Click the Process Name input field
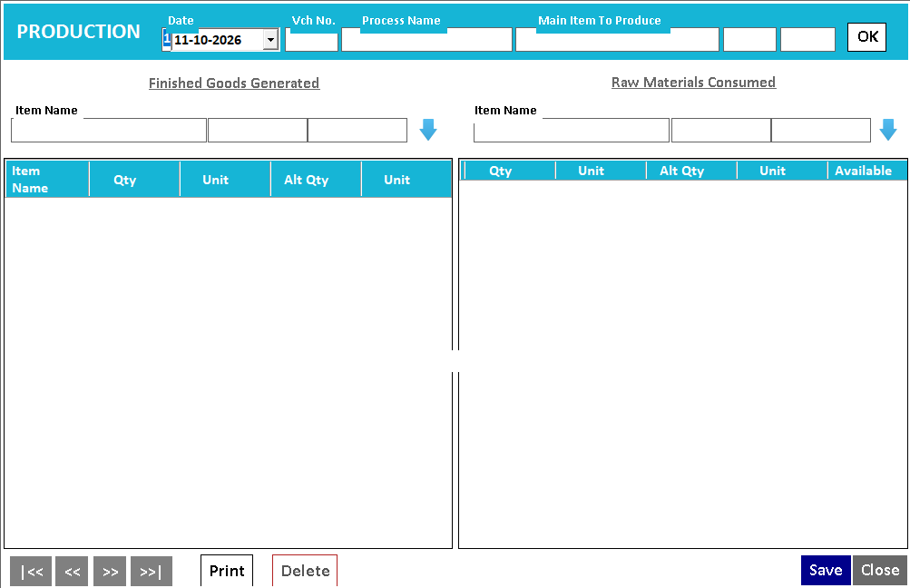 (426, 40)
